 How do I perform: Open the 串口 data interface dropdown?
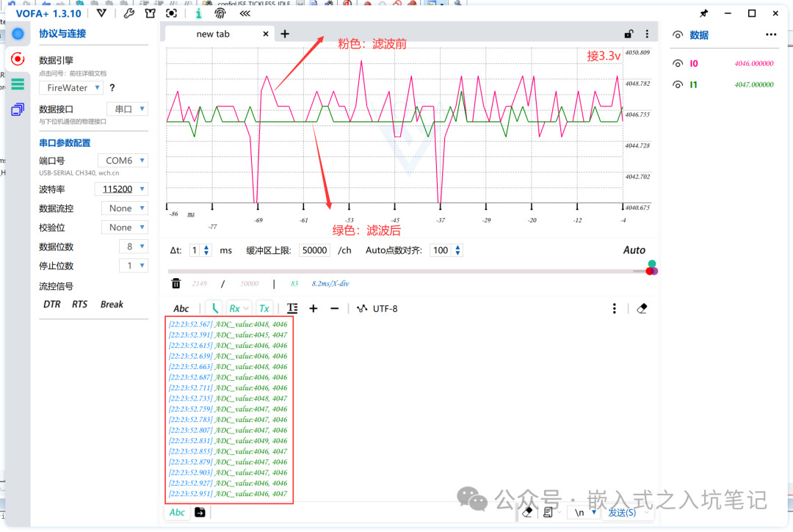128,109
